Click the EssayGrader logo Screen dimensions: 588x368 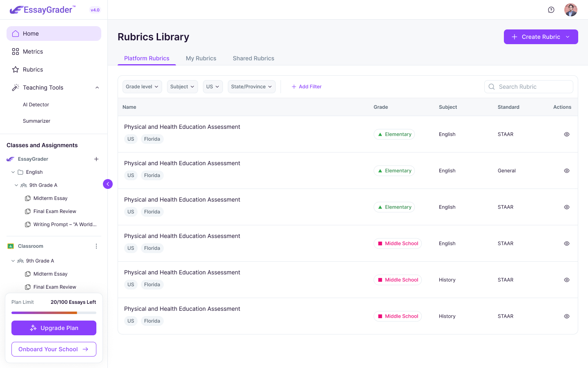43,10
